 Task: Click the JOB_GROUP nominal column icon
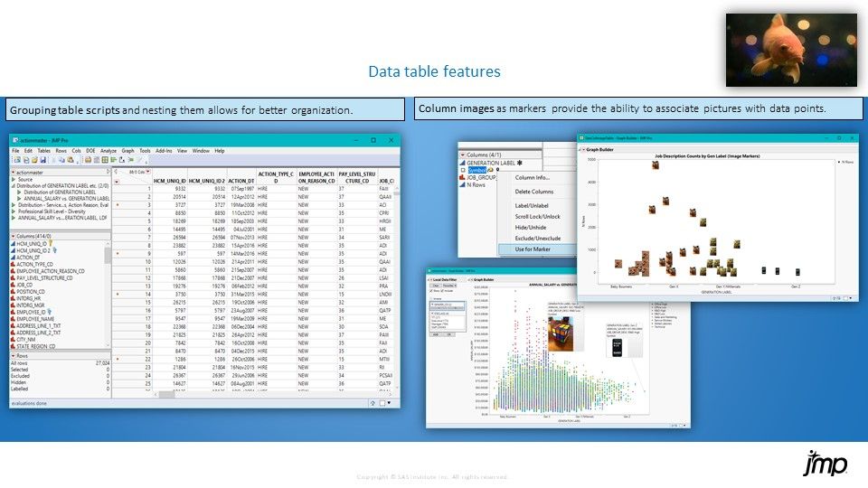pyautogui.click(x=462, y=178)
